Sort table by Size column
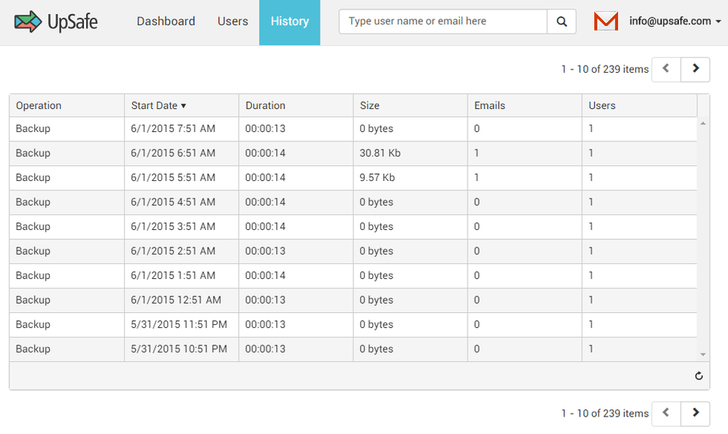The image size is (728, 434). [x=370, y=106]
